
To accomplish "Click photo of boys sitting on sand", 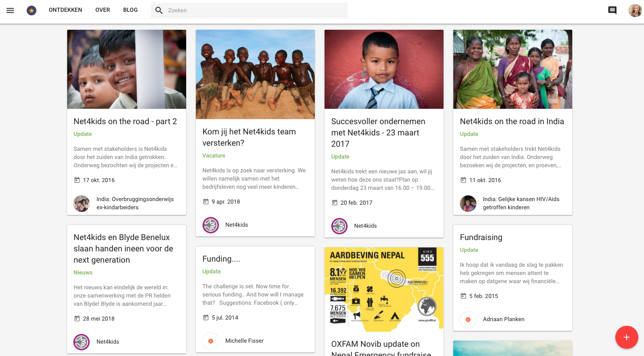I will 255,74.
